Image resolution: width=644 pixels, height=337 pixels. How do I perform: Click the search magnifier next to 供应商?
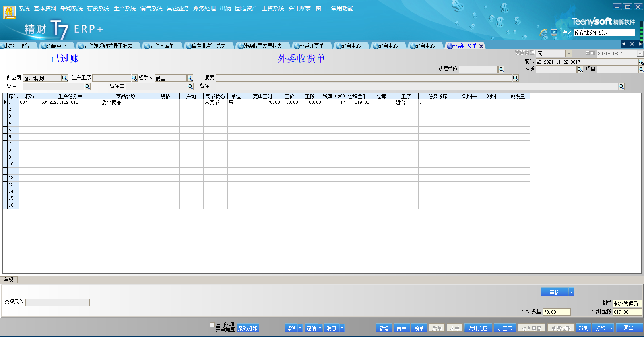click(65, 78)
